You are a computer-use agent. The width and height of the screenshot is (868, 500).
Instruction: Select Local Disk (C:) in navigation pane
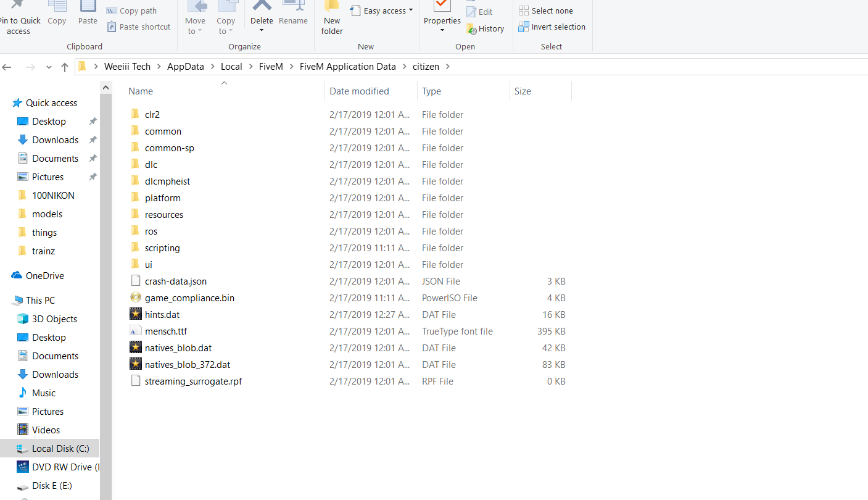click(x=60, y=449)
